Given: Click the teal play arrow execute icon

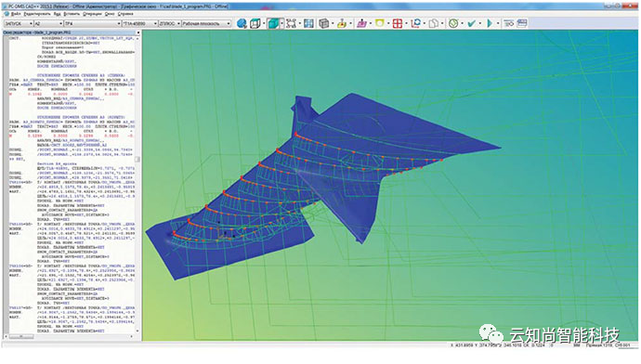Looking at the screenshot, I should 490,23.
